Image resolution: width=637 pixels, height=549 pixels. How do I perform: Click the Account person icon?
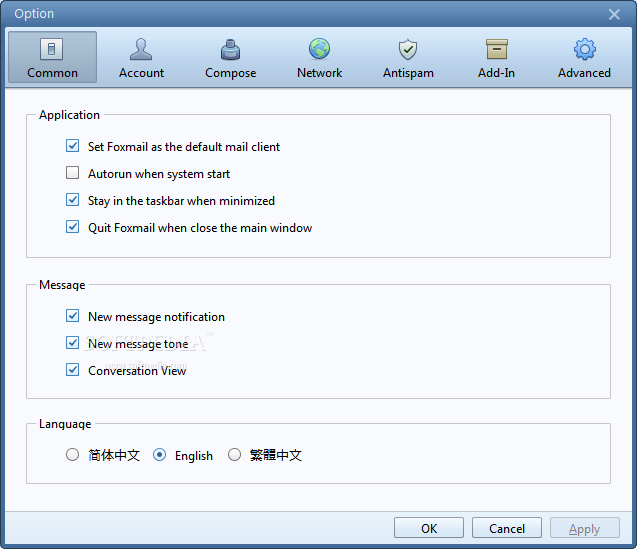[x=141, y=49]
